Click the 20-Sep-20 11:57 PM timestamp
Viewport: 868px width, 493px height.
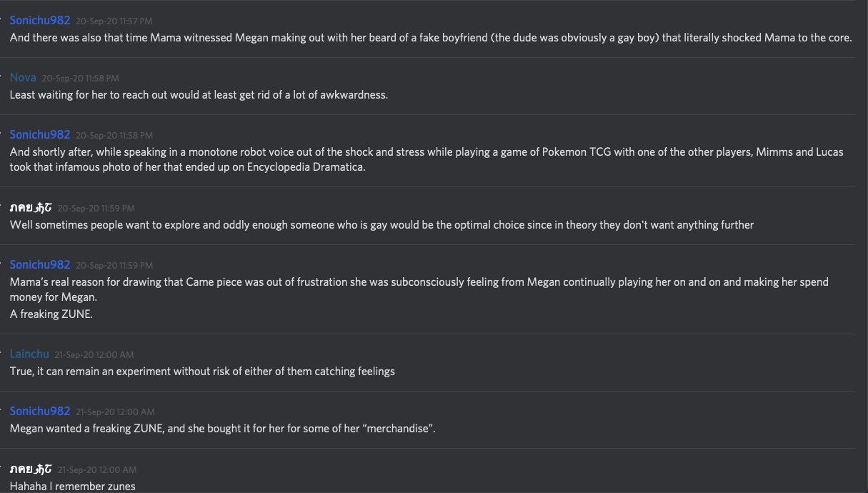pos(114,21)
